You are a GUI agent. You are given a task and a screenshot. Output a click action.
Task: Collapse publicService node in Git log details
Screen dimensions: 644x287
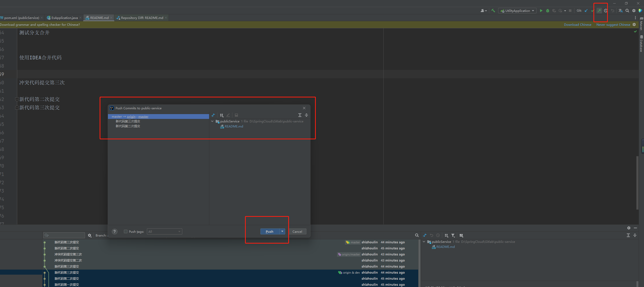point(424,242)
